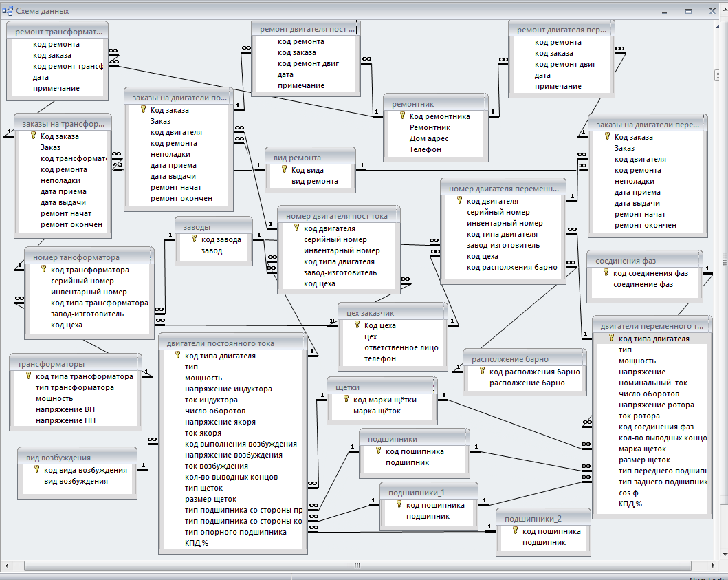The height and width of the screenshot is (580, 728).
Task: Click key icon in двигатели постоянного тока table
Action: [178, 355]
